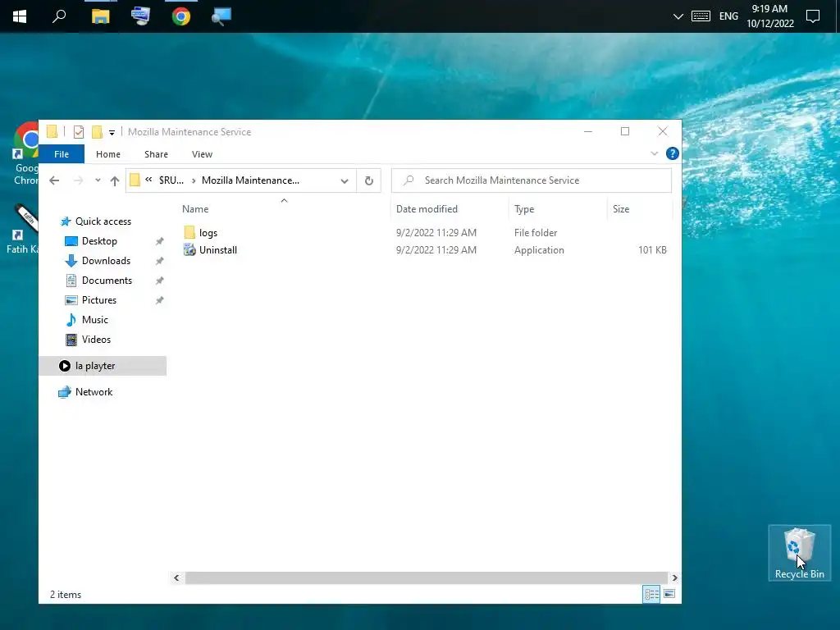Click the 101 KB size cell
Screen dimensions: 840x630
652,250
